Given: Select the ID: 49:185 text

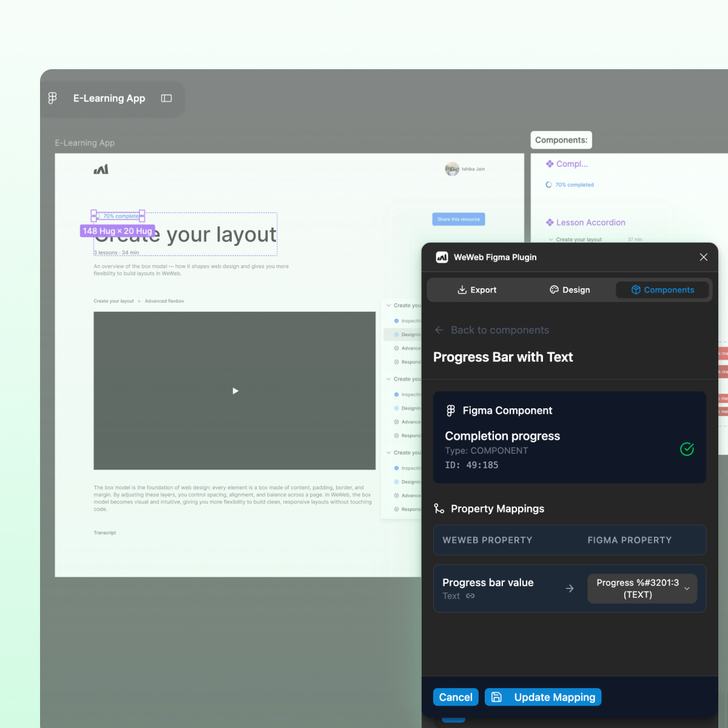Looking at the screenshot, I should [471, 465].
